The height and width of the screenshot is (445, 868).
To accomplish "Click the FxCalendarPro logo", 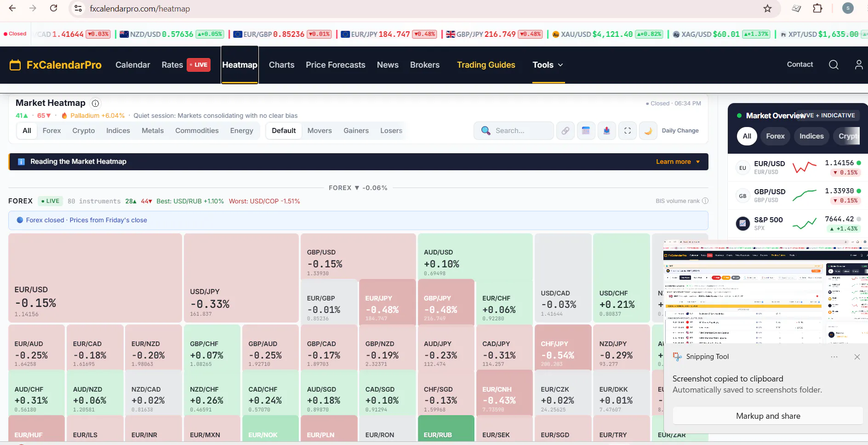I will click(56, 65).
